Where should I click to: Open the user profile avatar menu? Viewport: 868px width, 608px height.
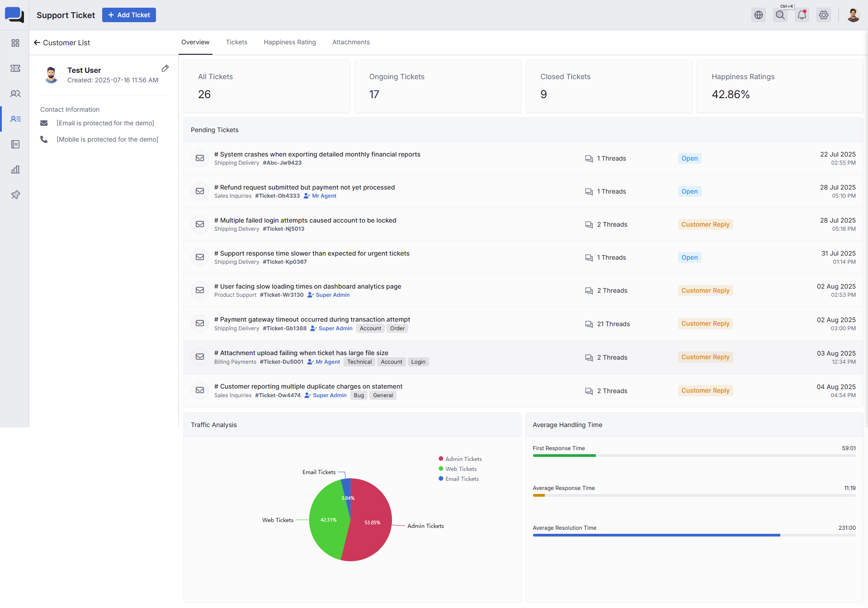click(x=853, y=15)
